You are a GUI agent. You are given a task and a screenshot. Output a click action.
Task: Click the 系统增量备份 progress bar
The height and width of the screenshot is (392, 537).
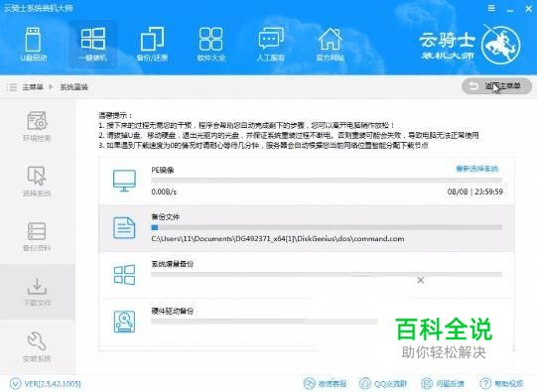coord(327,274)
